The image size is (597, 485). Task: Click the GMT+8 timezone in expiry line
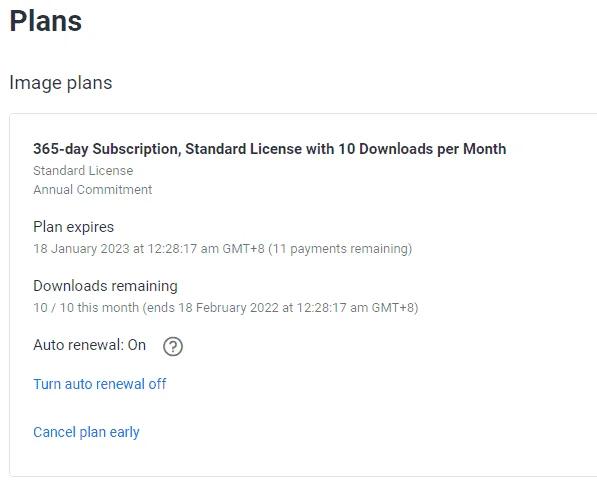[243, 249]
